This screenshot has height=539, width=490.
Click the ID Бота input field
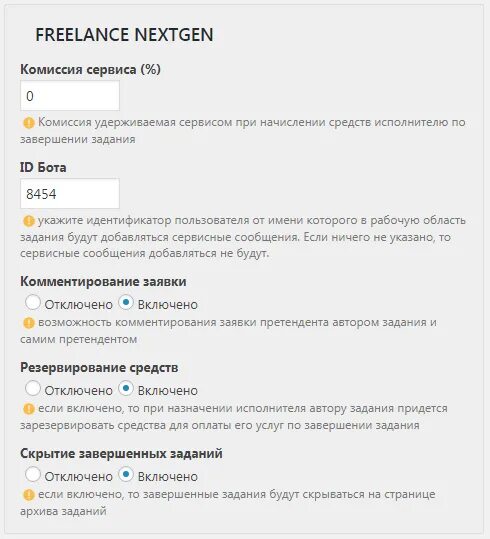coord(70,194)
